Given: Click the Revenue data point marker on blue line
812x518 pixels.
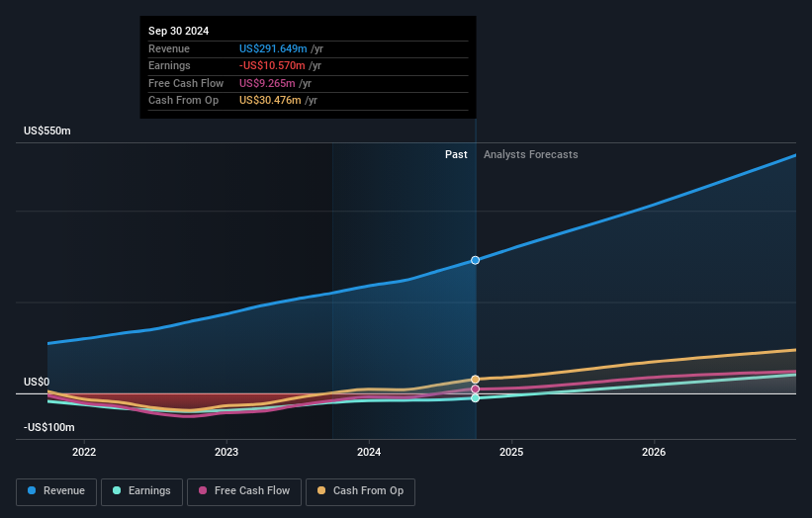Looking at the screenshot, I should click(475, 260).
